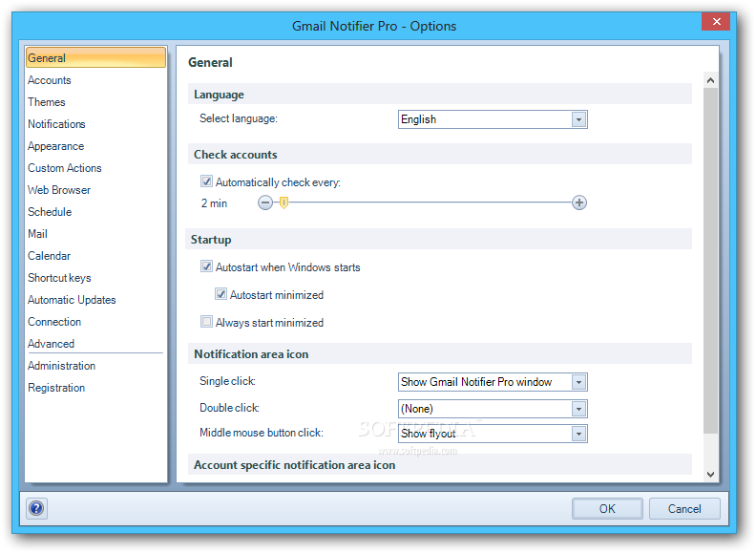This screenshot has width=756, height=553.
Task: Open Calendar settings
Action: [50, 256]
